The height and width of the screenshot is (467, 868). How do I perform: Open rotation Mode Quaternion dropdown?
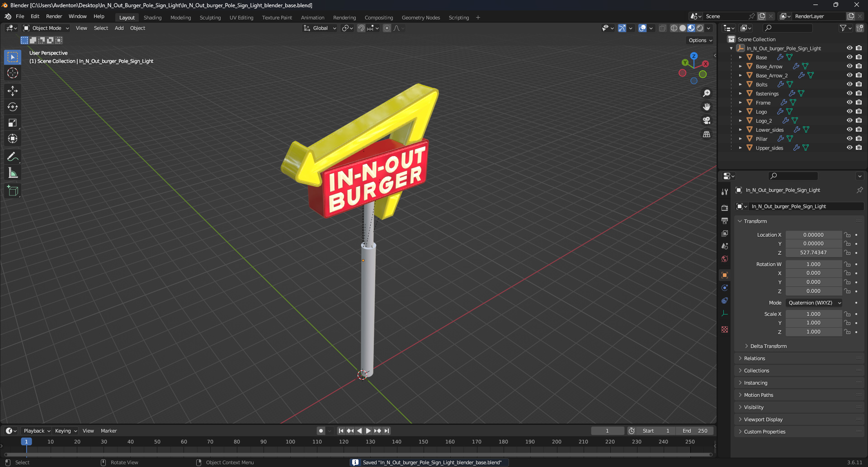(x=814, y=303)
